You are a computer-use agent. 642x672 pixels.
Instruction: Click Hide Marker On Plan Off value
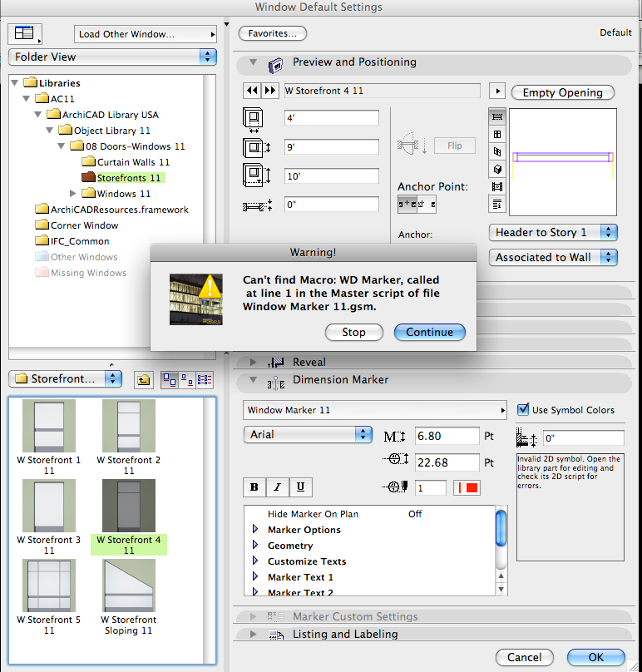click(415, 514)
